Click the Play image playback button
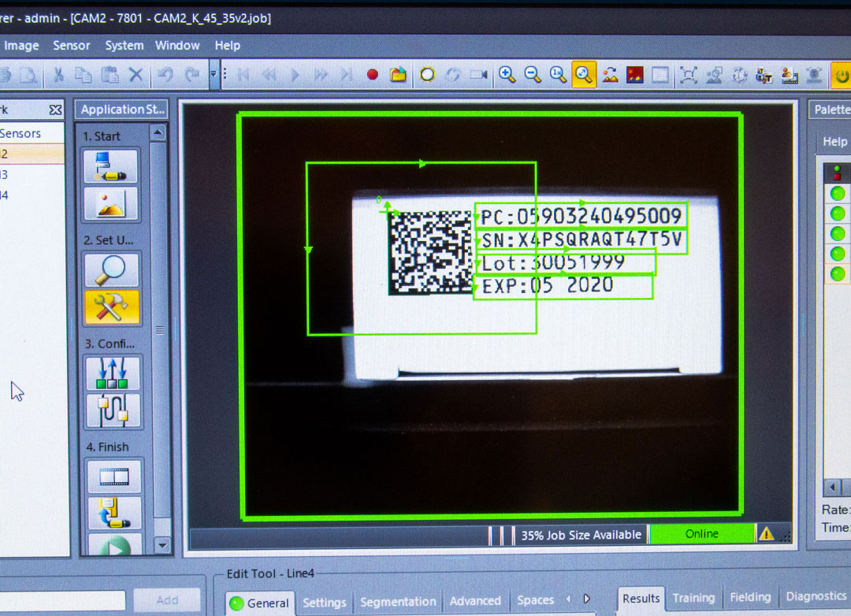Screen dimensions: 851x616 295,75
